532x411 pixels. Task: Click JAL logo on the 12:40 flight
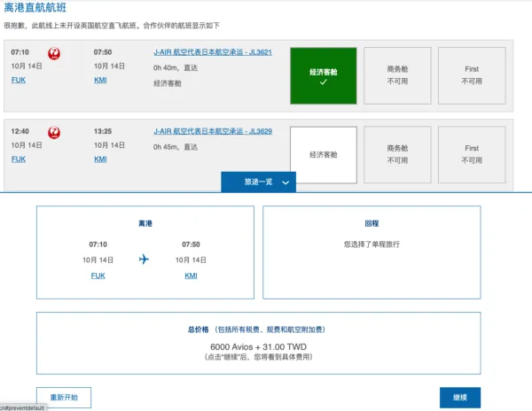coord(54,133)
